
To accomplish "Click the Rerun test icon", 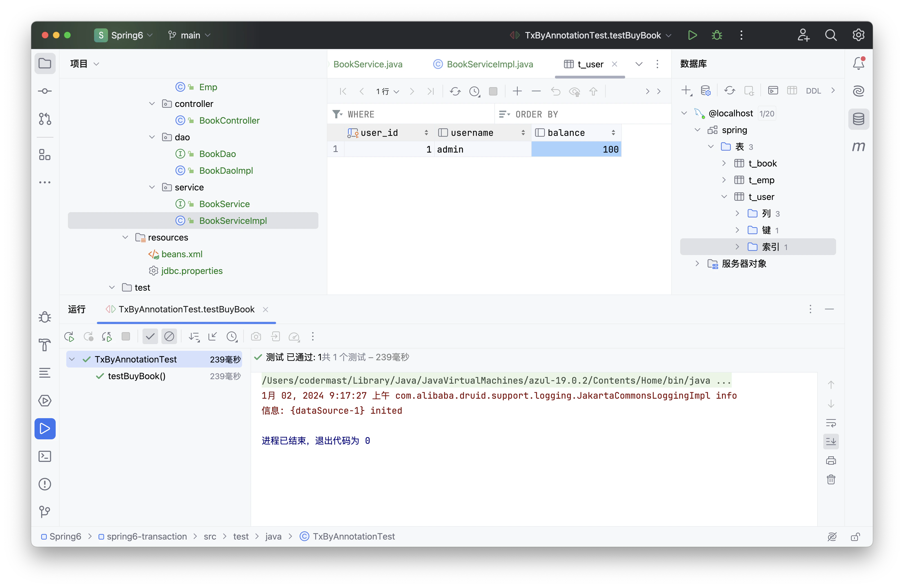I will point(69,337).
